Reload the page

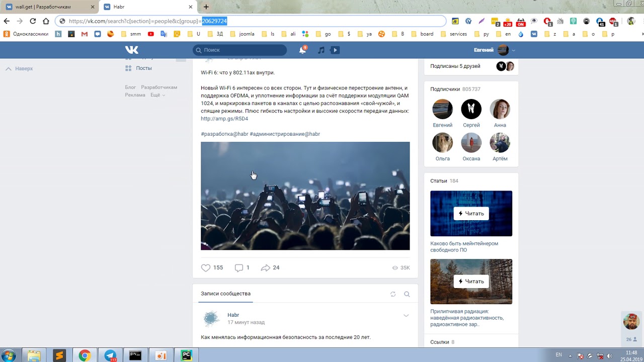33,21
